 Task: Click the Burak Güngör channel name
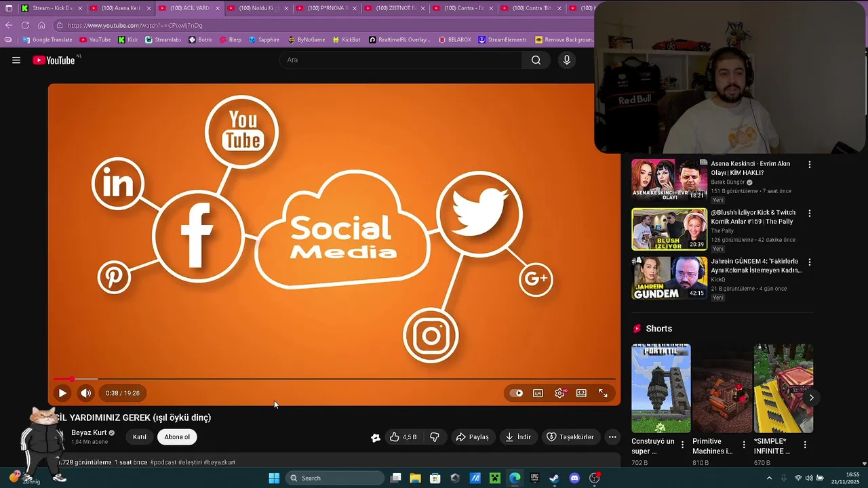point(728,182)
